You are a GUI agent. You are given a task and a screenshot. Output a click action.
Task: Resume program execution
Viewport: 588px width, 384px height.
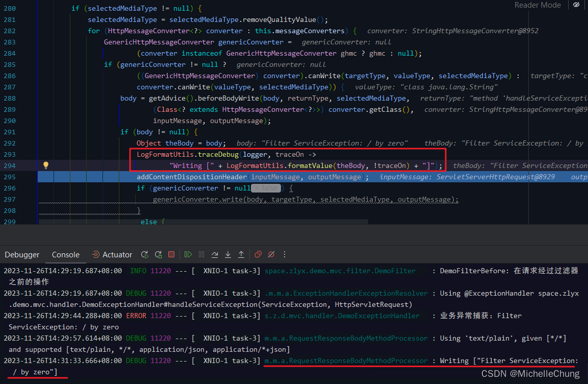pos(188,254)
